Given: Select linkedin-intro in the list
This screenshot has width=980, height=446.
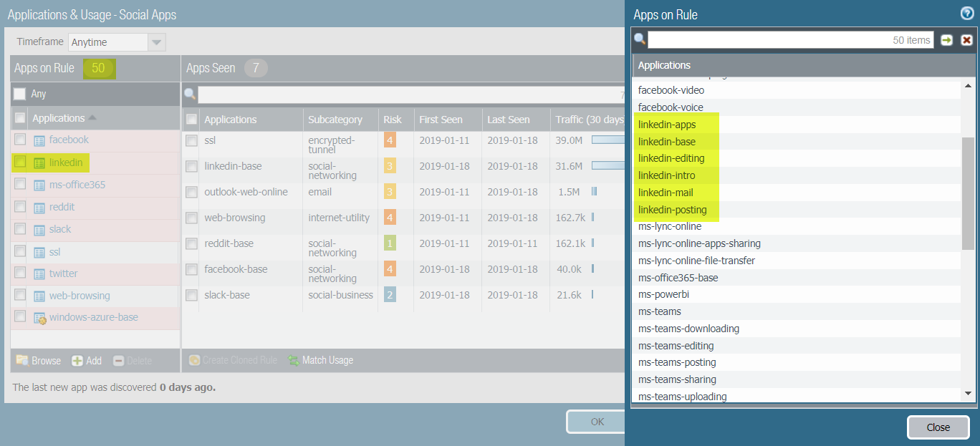Looking at the screenshot, I should tap(667, 175).
